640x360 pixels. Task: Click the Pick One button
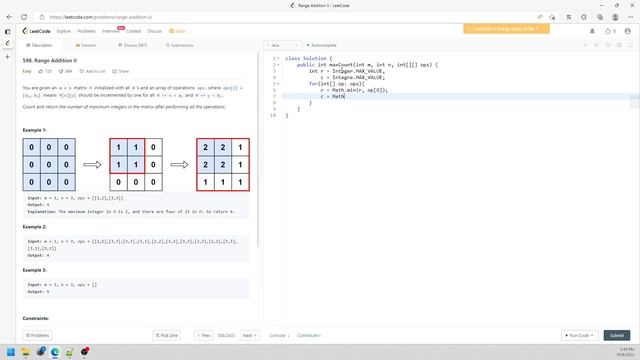coord(166,336)
